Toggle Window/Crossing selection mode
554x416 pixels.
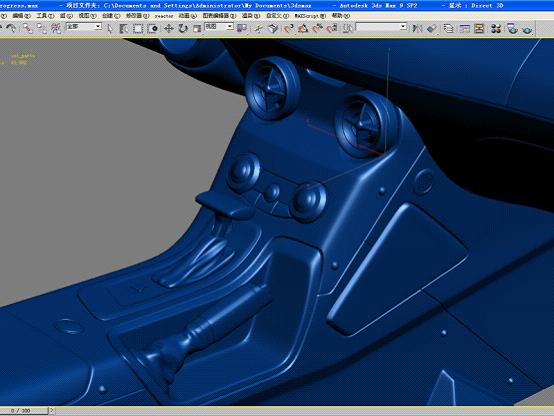[153, 28]
